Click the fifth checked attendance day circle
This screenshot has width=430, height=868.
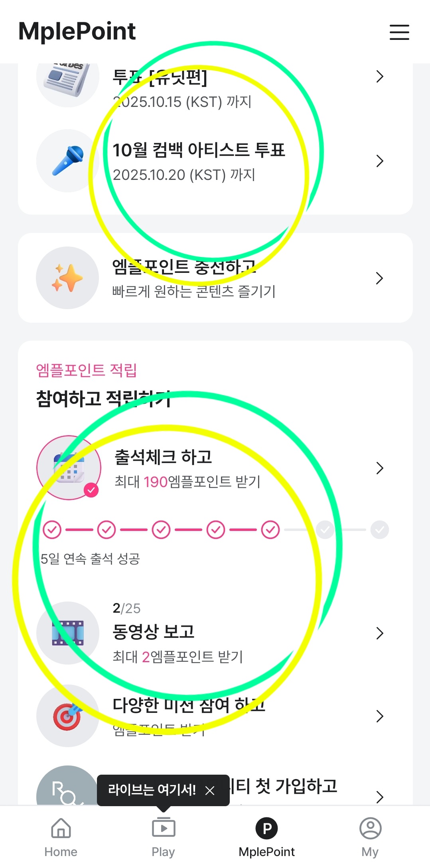tap(270, 530)
